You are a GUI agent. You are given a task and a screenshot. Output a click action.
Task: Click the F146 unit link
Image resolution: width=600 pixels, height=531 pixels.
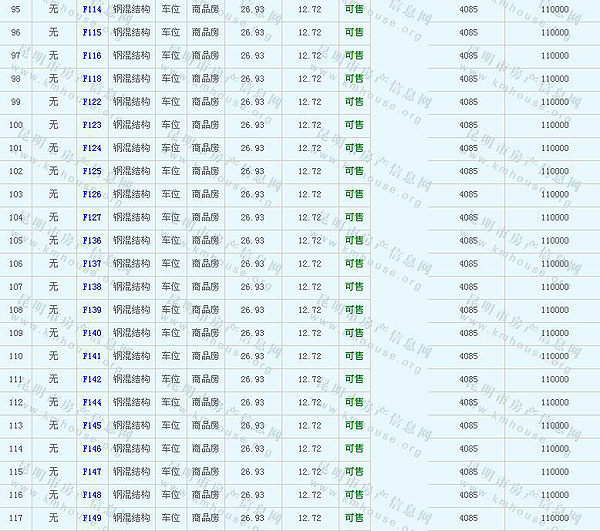[92, 449]
